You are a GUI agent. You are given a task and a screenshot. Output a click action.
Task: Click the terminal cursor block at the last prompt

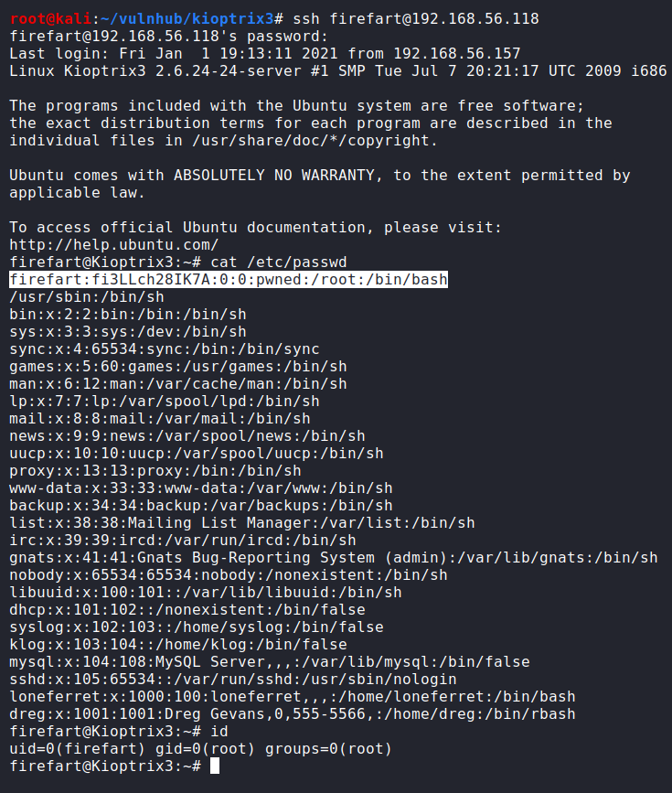tap(215, 766)
